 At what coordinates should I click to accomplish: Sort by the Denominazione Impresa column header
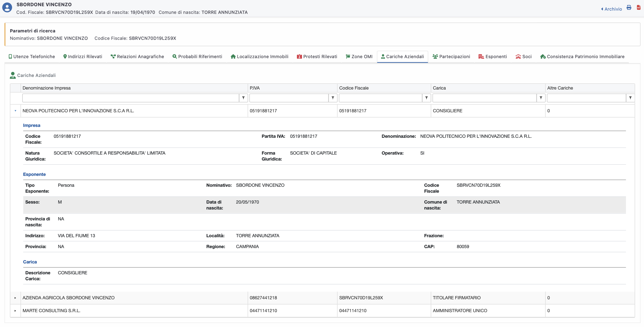pyautogui.click(x=46, y=88)
